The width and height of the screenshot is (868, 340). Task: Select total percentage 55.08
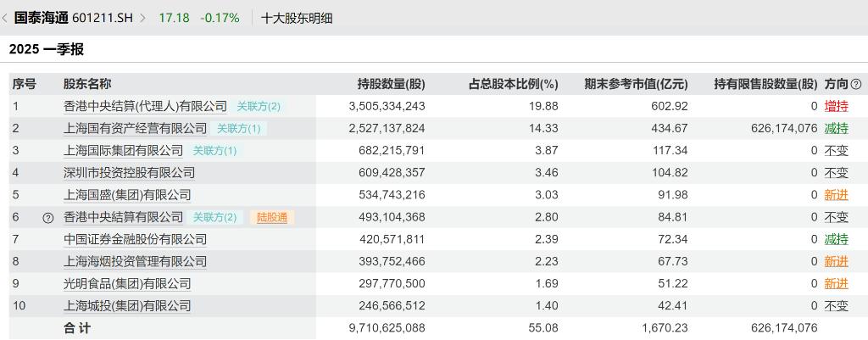544,328
